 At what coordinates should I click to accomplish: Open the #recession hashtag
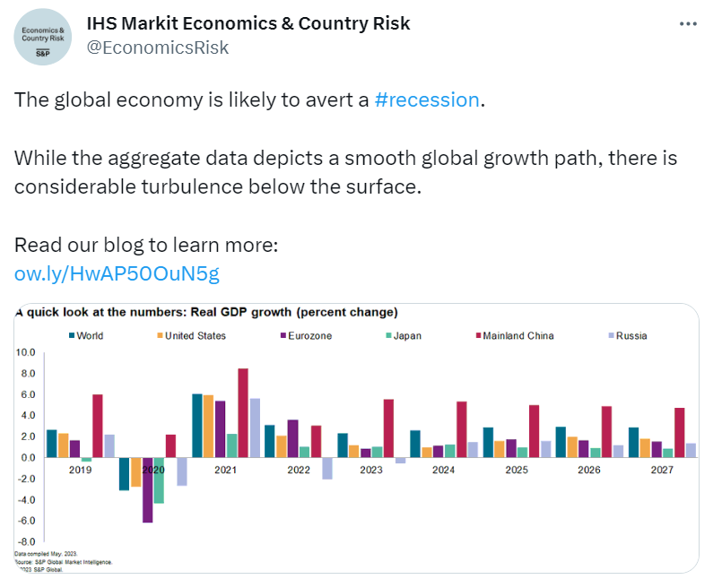426,99
